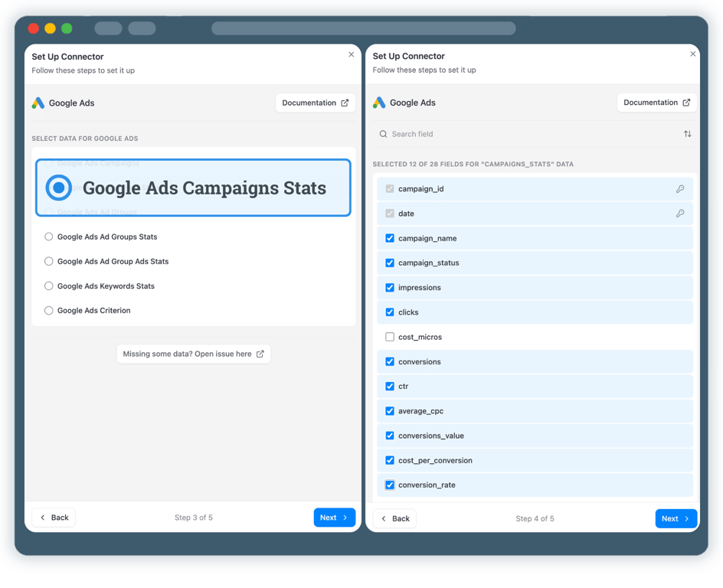The height and width of the screenshot is (588, 723).
Task: Click sort arrows icon beside search field
Action: pyautogui.click(x=688, y=134)
